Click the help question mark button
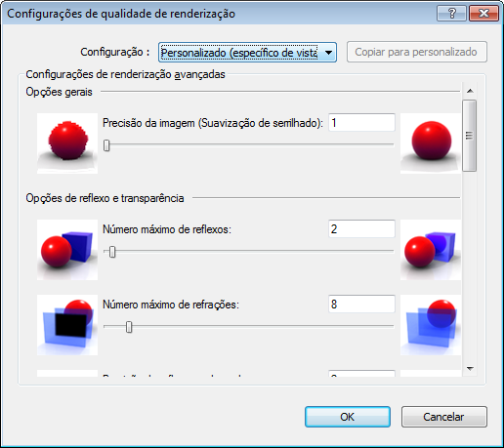This screenshot has height=448, width=504. pos(451,14)
